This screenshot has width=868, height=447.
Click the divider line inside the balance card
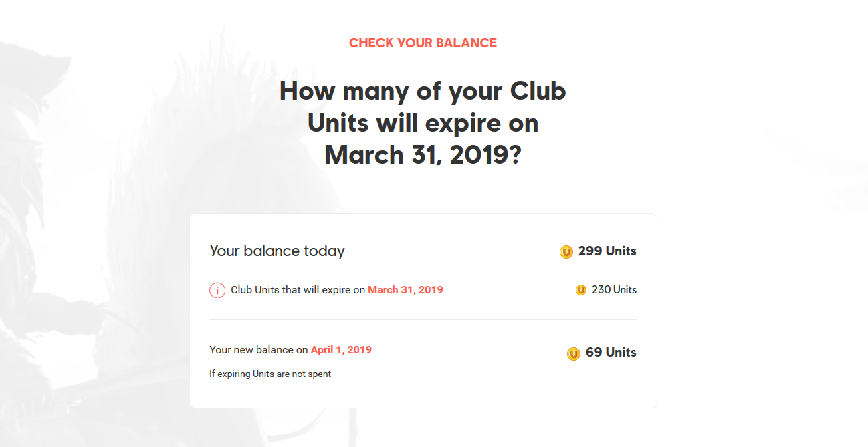pyautogui.click(x=423, y=320)
